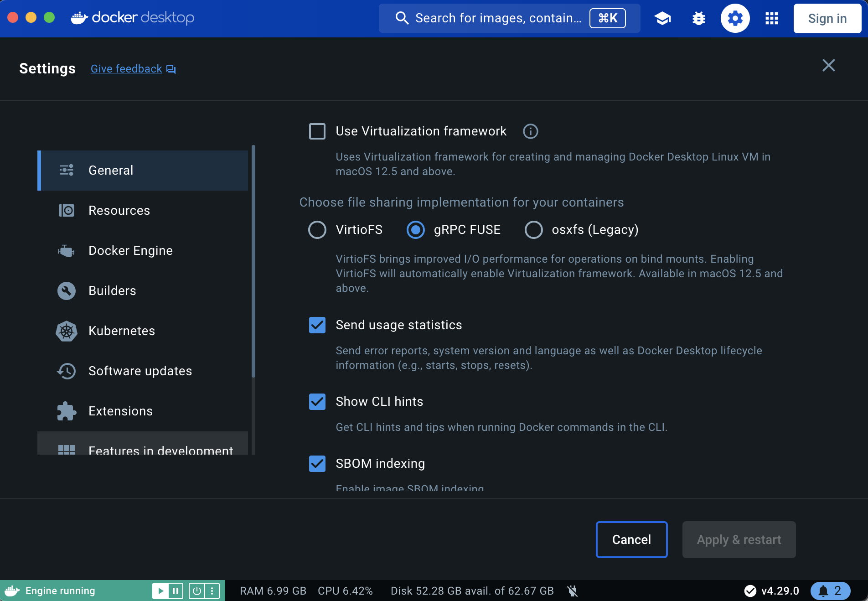Click the v4.29.0 version label
The image size is (868, 601).
tap(780, 591)
